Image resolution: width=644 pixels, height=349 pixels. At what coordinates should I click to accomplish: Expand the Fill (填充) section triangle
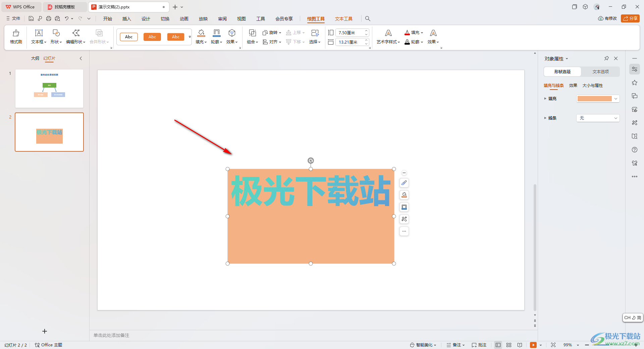click(545, 99)
